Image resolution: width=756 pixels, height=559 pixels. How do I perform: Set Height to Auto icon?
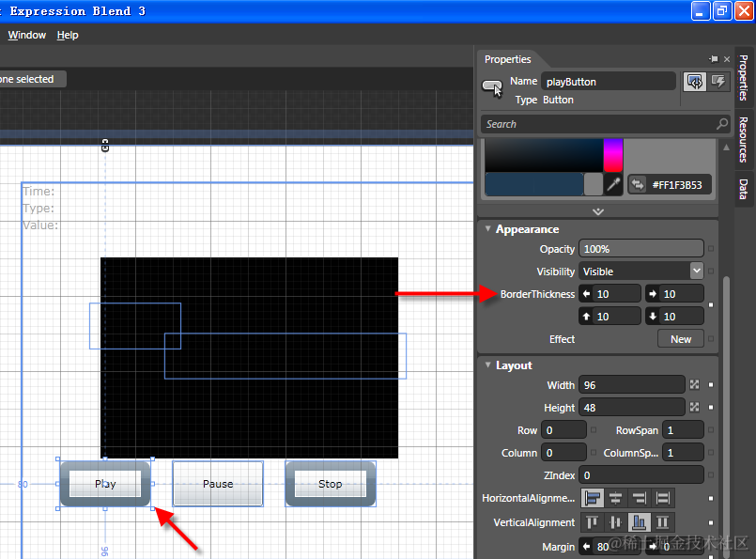click(694, 407)
